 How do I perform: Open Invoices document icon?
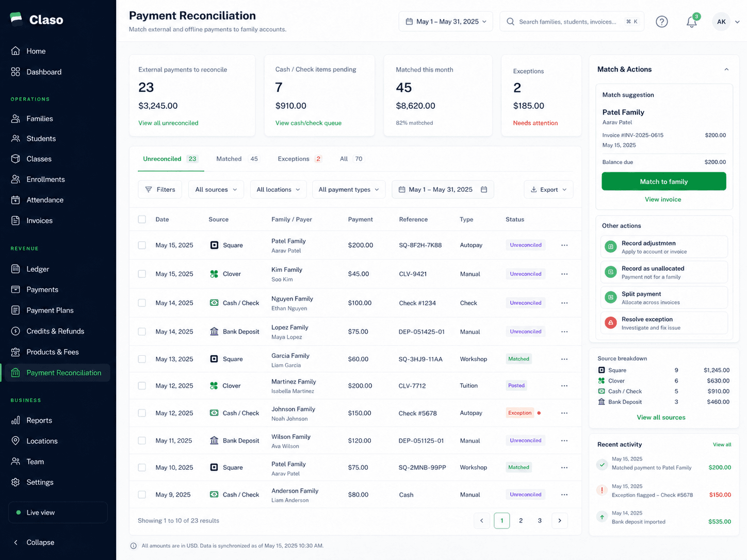tap(15, 221)
